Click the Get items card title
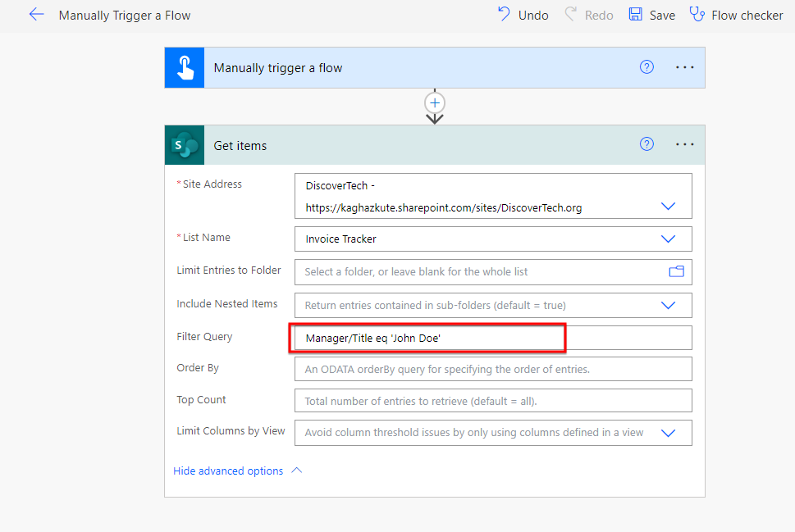 240,146
